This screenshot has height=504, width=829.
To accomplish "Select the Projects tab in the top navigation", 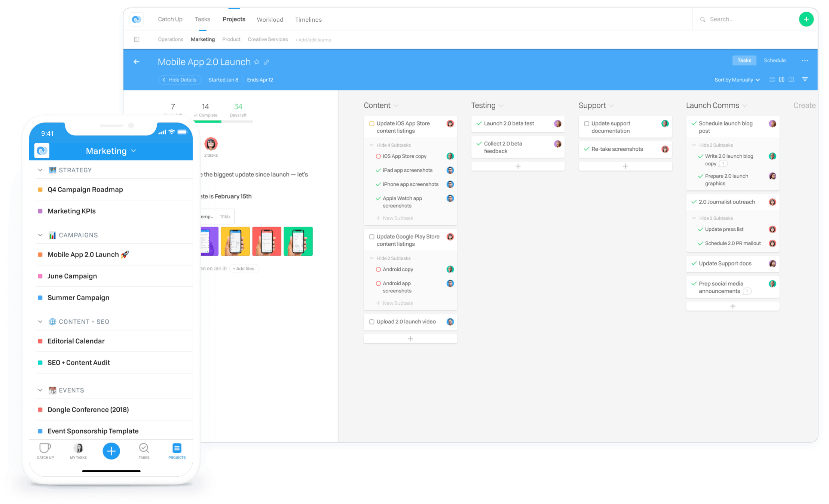I will pyautogui.click(x=234, y=19).
